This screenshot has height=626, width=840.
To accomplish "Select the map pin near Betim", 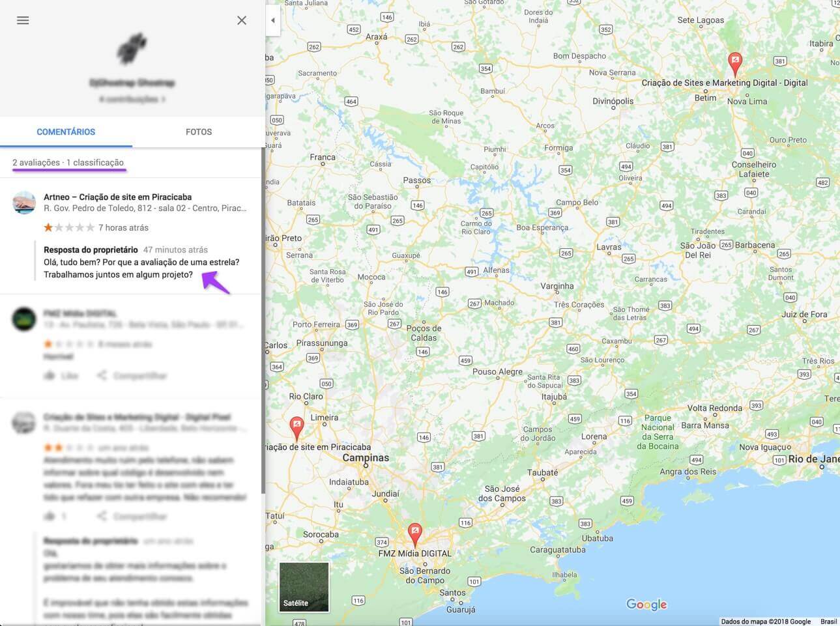I will click(x=734, y=64).
